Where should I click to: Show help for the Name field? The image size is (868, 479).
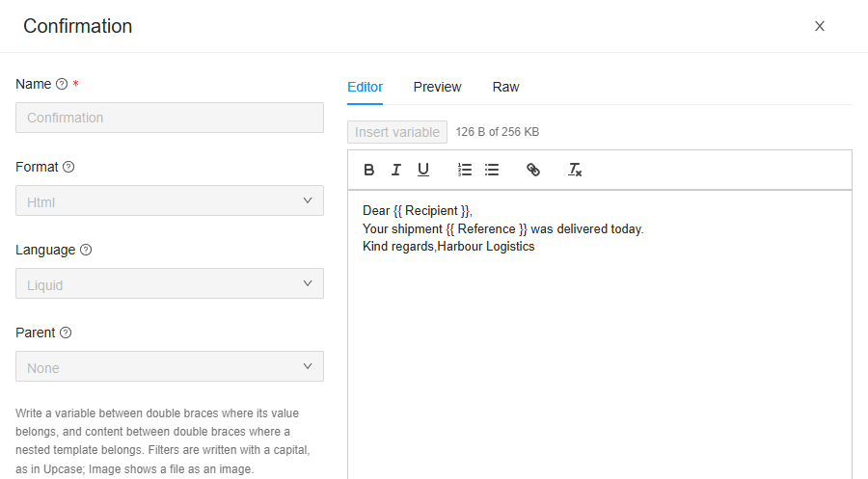coord(62,84)
